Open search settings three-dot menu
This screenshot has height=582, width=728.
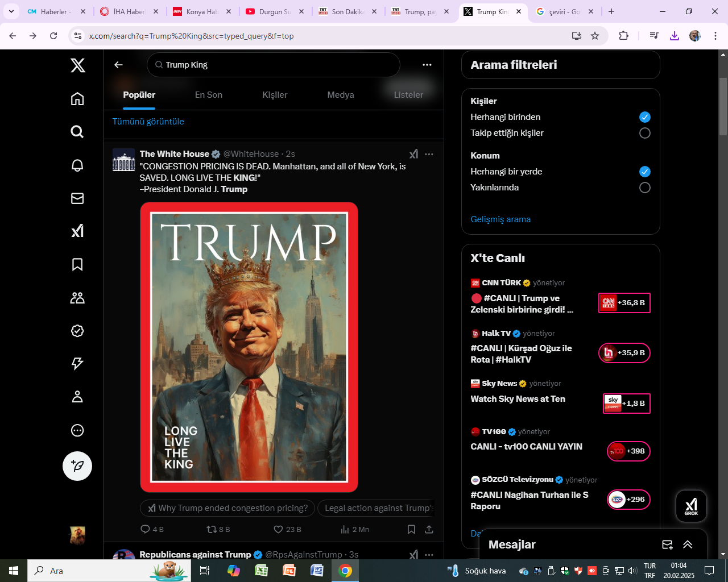pos(427,65)
